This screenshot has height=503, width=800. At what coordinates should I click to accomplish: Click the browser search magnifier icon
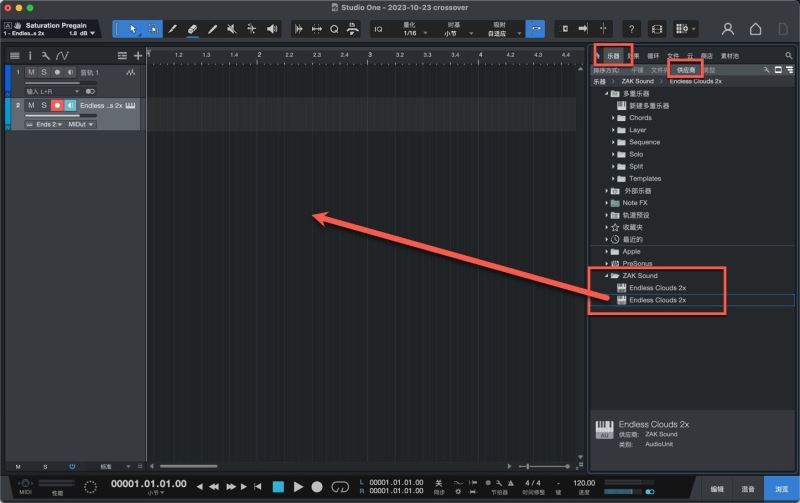[789, 56]
